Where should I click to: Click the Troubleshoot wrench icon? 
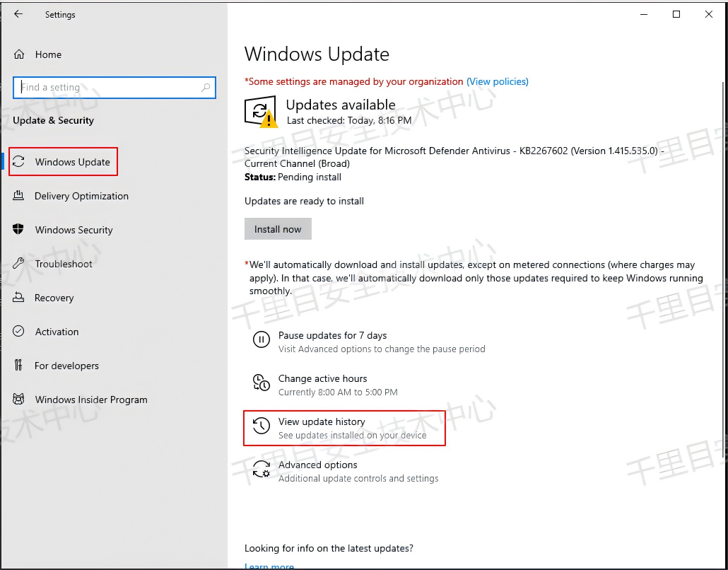click(18, 263)
